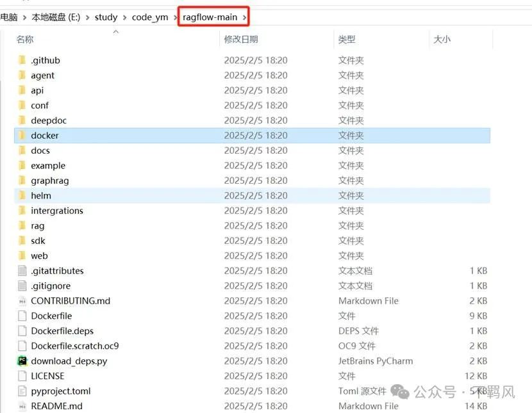Click the docs folder icon
The width and height of the screenshot is (532, 413).
tap(22, 150)
